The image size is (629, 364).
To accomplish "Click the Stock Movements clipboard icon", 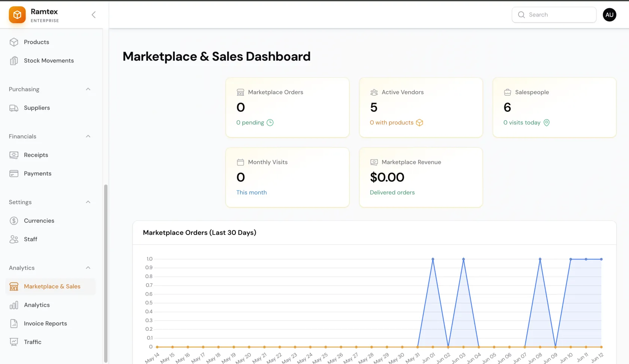I will pyautogui.click(x=14, y=61).
